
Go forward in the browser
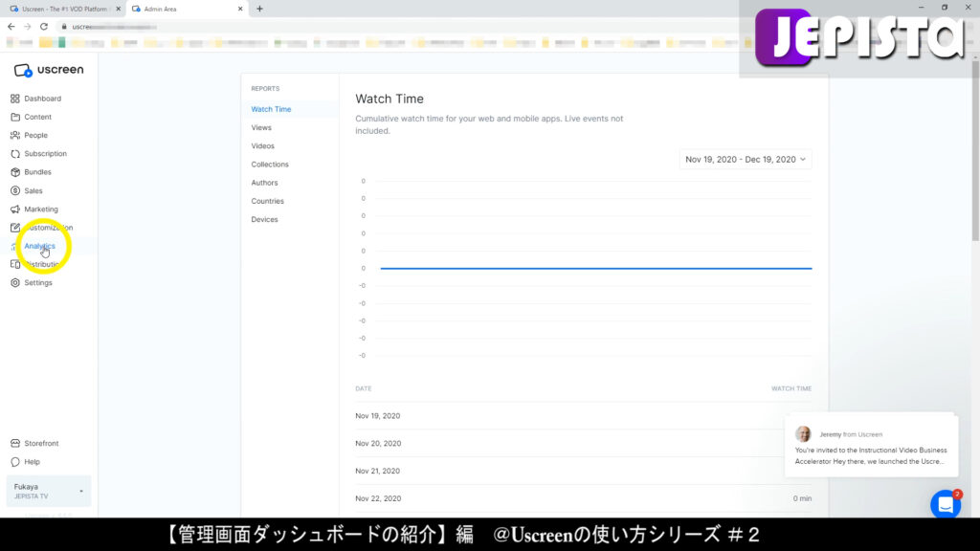point(28,27)
